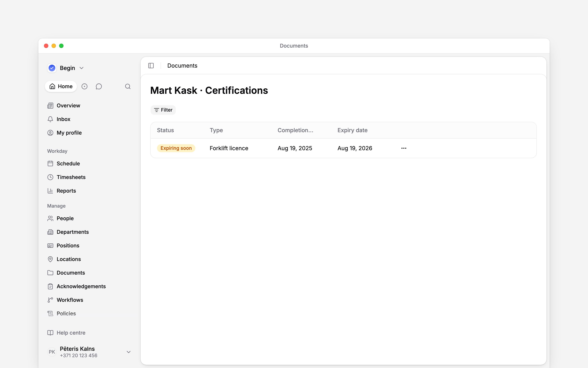Click the Inbox bell icon

click(50, 119)
